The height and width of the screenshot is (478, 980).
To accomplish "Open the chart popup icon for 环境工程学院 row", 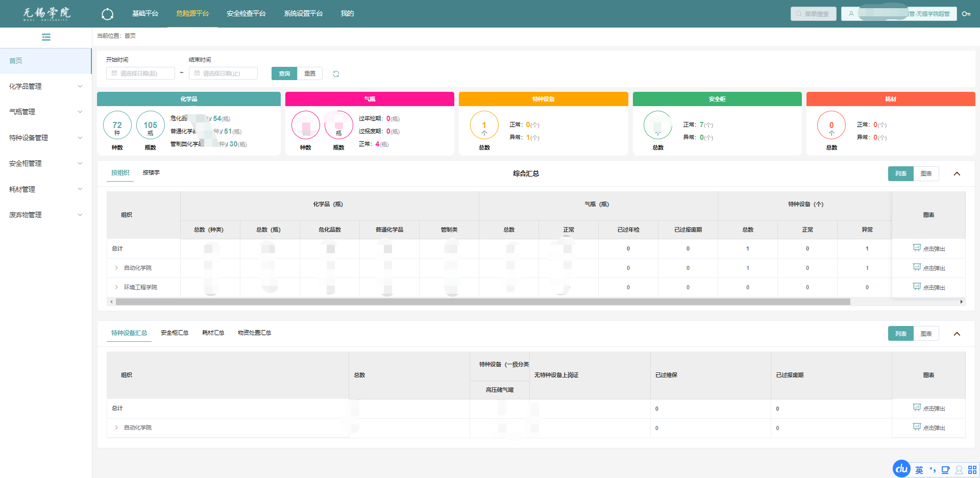I will click(917, 287).
